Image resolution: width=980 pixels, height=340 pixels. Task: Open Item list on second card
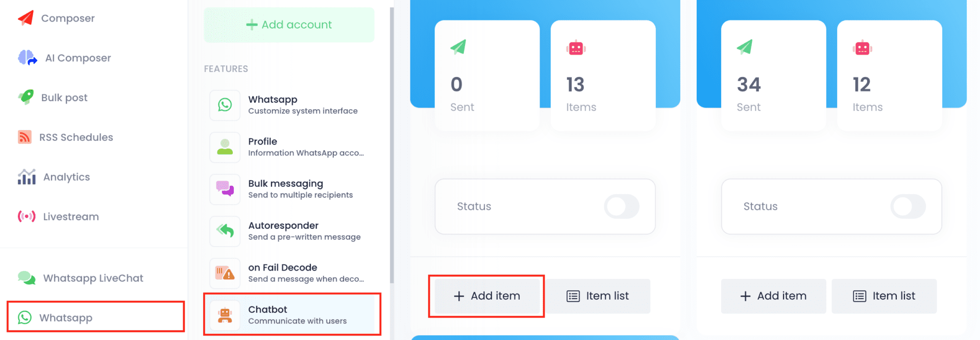click(884, 296)
